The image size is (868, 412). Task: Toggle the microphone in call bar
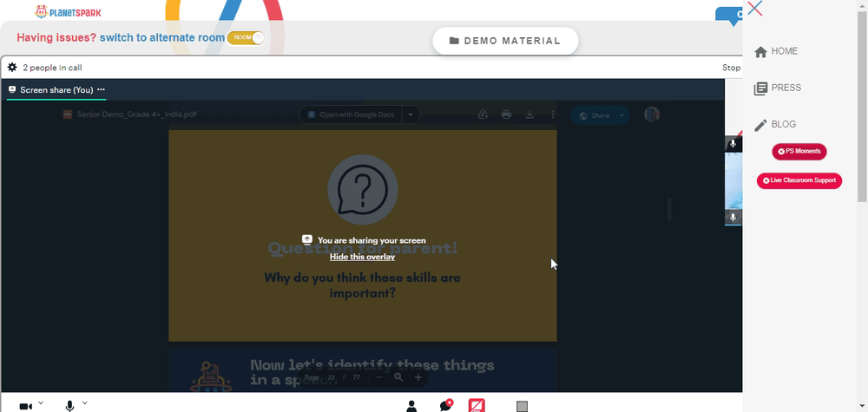69,407
